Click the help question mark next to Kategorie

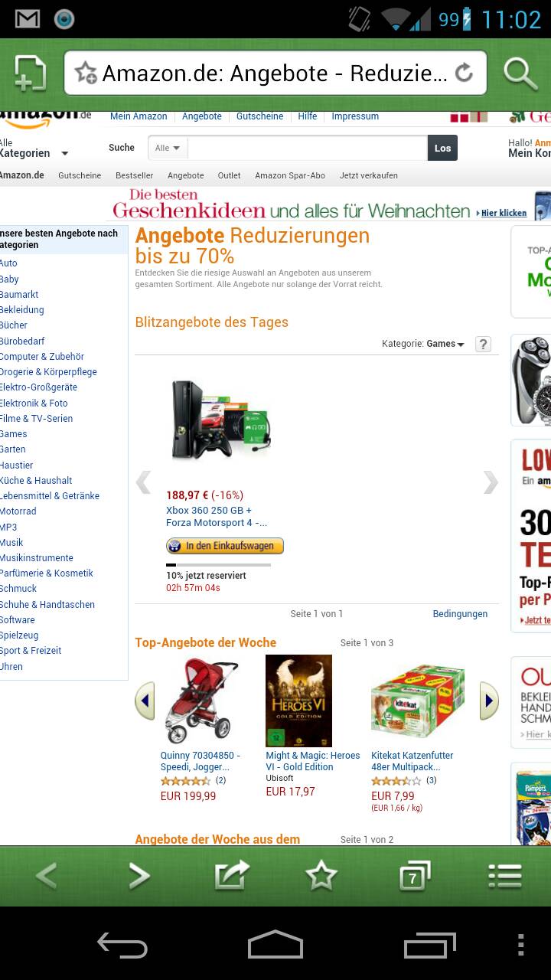(483, 344)
